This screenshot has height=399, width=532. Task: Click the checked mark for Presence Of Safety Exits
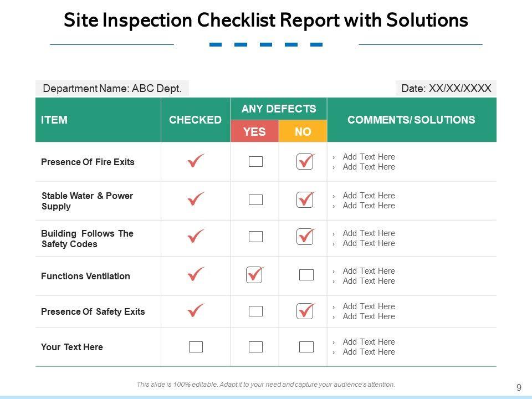196,311
